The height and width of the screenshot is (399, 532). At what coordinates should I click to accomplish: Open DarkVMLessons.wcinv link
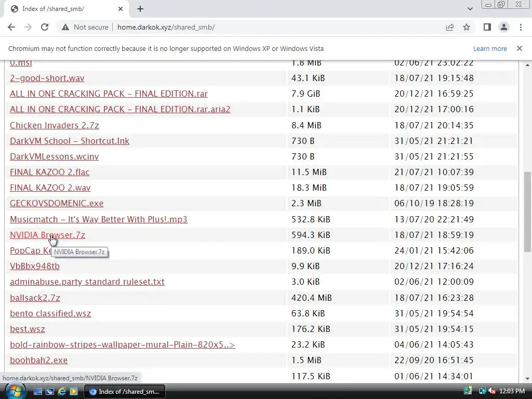54,156
